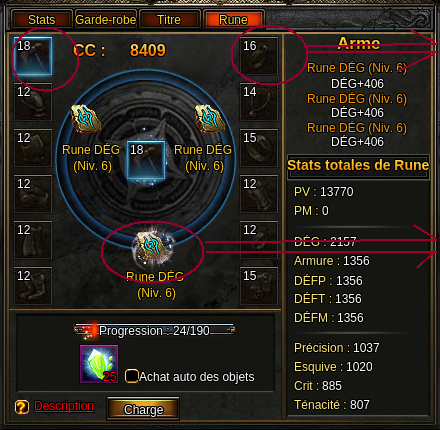Click the Charge button
The width and height of the screenshot is (440, 430).
click(x=143, y=409)
